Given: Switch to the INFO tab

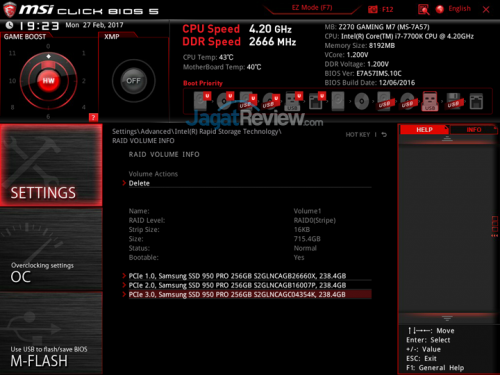Looking at the screenshot, I should tap(474, 130).
